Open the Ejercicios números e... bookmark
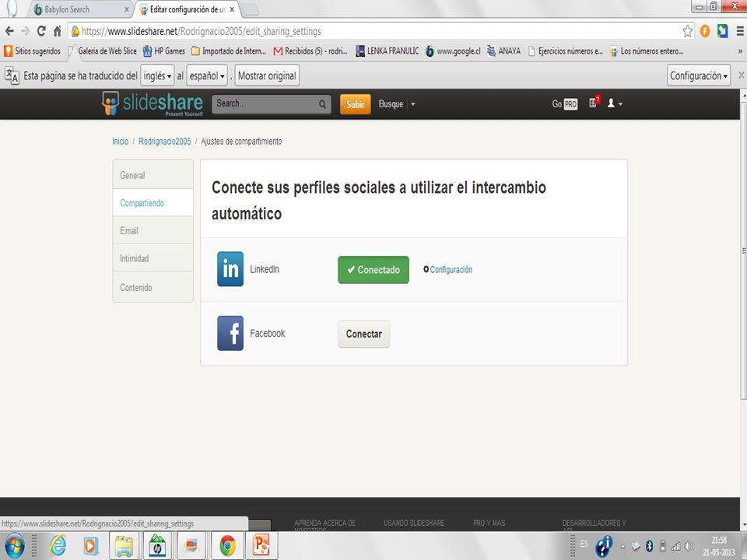The height and width of the screenshot is (560, 747). (566, 51)
